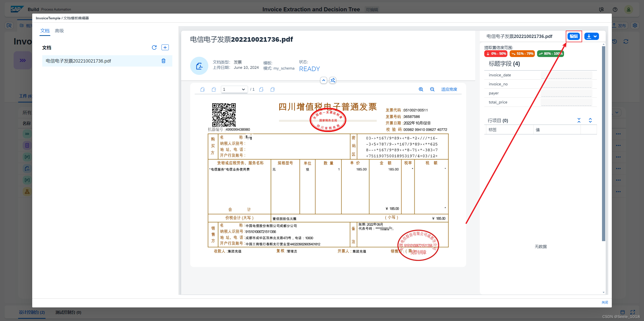This screenshot has height=321, width=644.
Task: Open the background filter dropdown arrow
Action: point(617,113)
